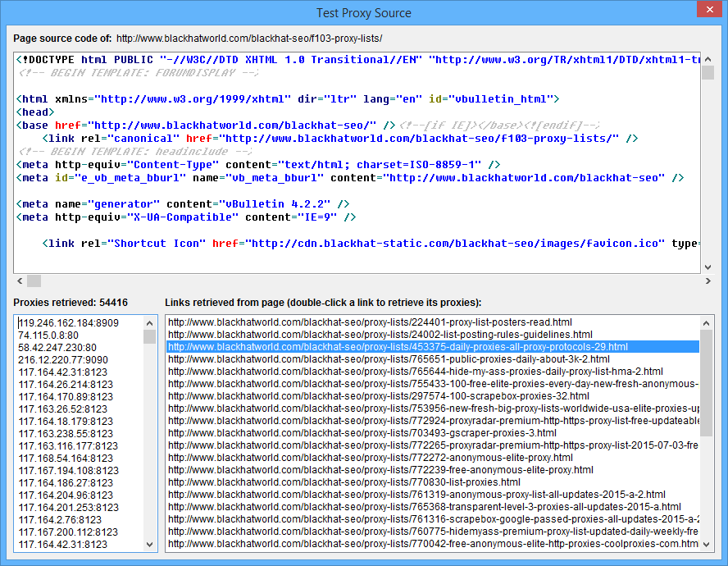
Task: Select proxy 216.12.220.77:9090
Action: [x=62, y=359]
